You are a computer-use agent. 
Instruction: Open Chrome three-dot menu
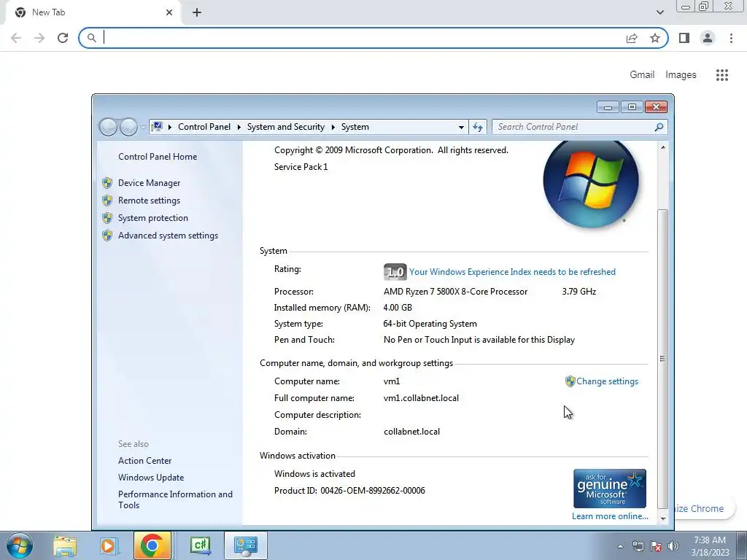[x=731, y=38]
